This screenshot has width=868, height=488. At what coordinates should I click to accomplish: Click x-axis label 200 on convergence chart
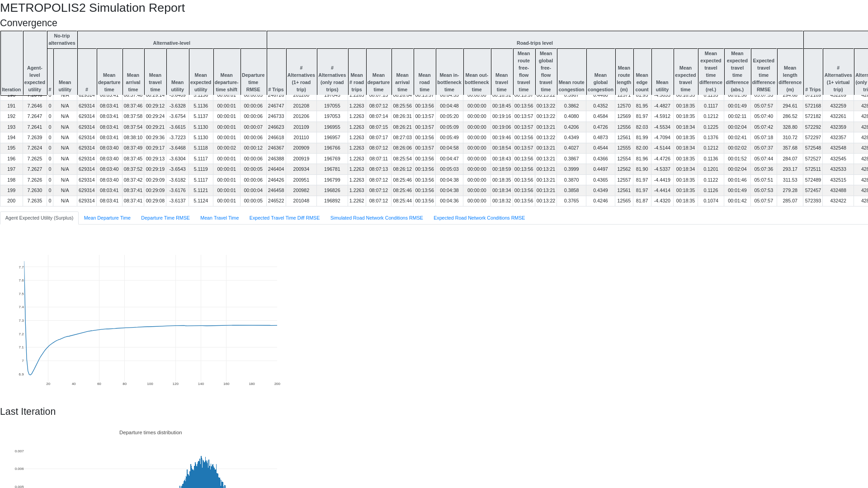(x=277, y=384)
